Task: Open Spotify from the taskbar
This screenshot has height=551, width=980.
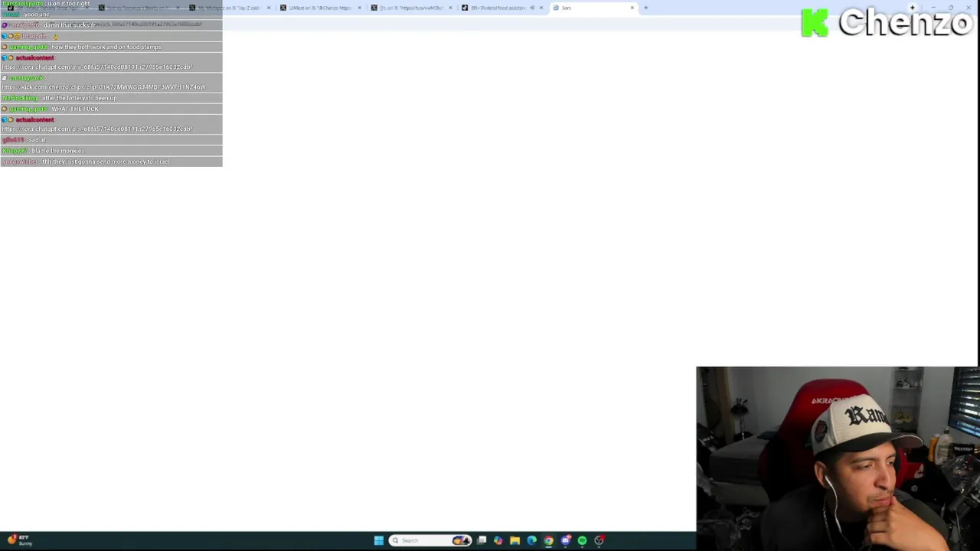Action: [583, 540]
